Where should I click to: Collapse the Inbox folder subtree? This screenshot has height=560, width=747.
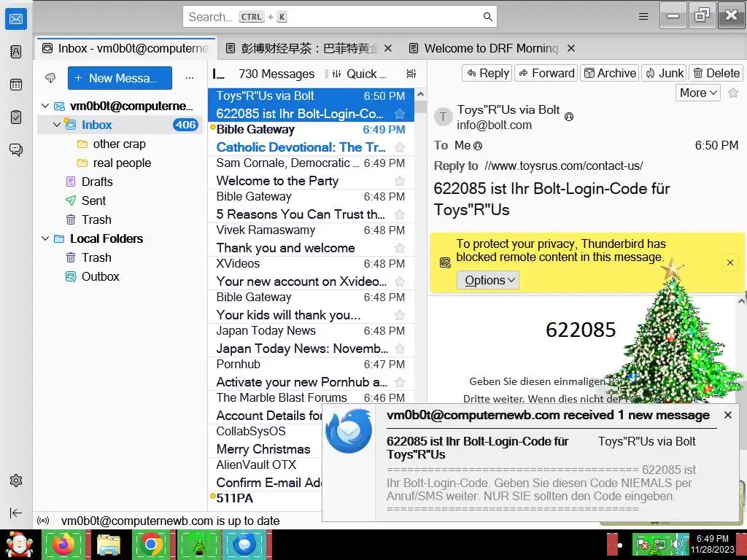[57, 125]
